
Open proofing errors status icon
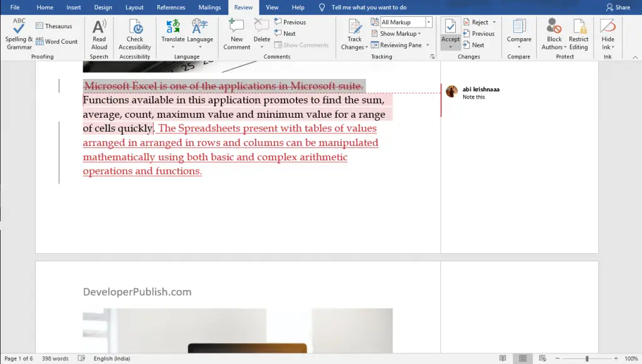tap(82, 358)
